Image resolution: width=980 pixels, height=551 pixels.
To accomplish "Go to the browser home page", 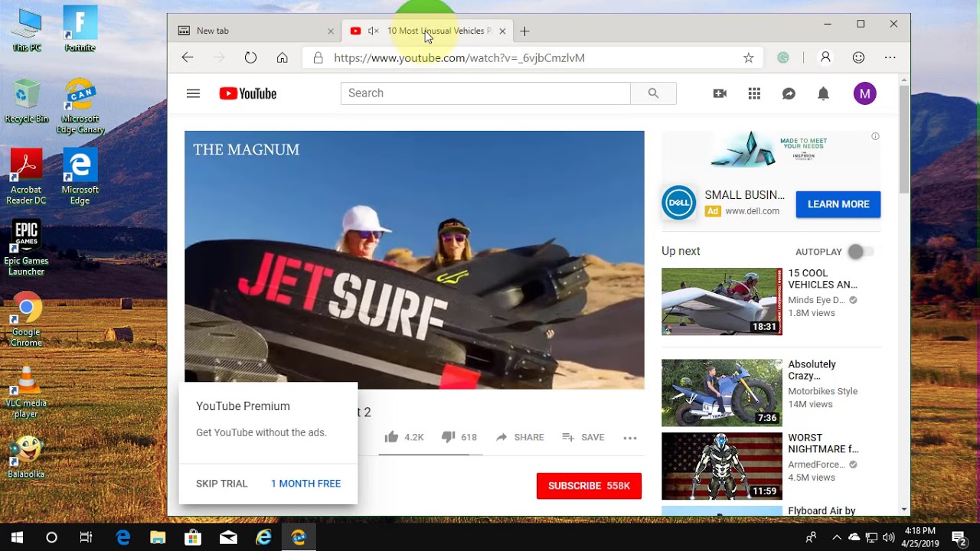I will [283, 57].
